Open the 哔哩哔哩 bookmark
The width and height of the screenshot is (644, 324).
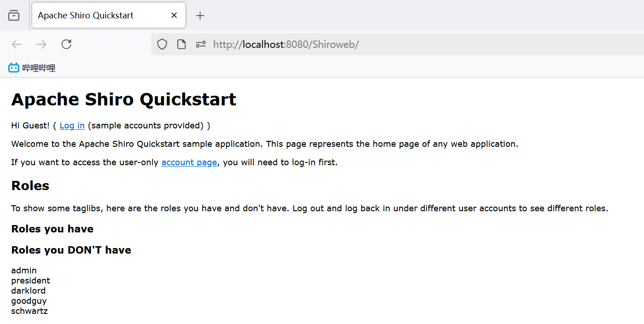pos(32,68)
